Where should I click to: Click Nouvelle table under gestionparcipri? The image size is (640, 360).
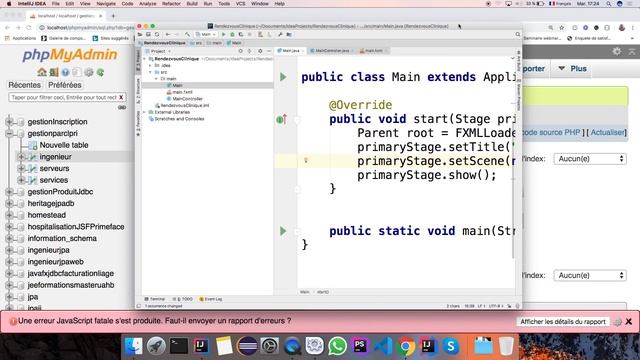64,145
